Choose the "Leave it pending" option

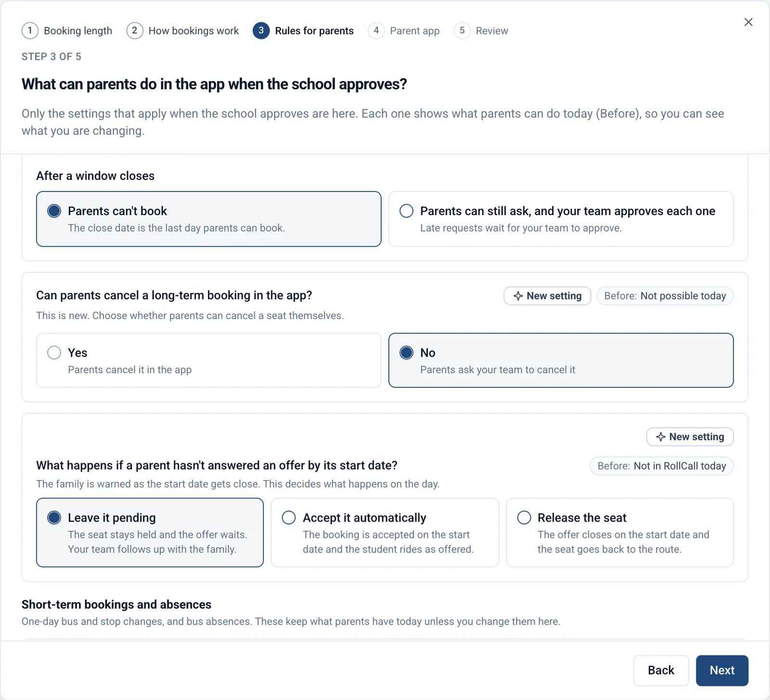coord(150,533)
